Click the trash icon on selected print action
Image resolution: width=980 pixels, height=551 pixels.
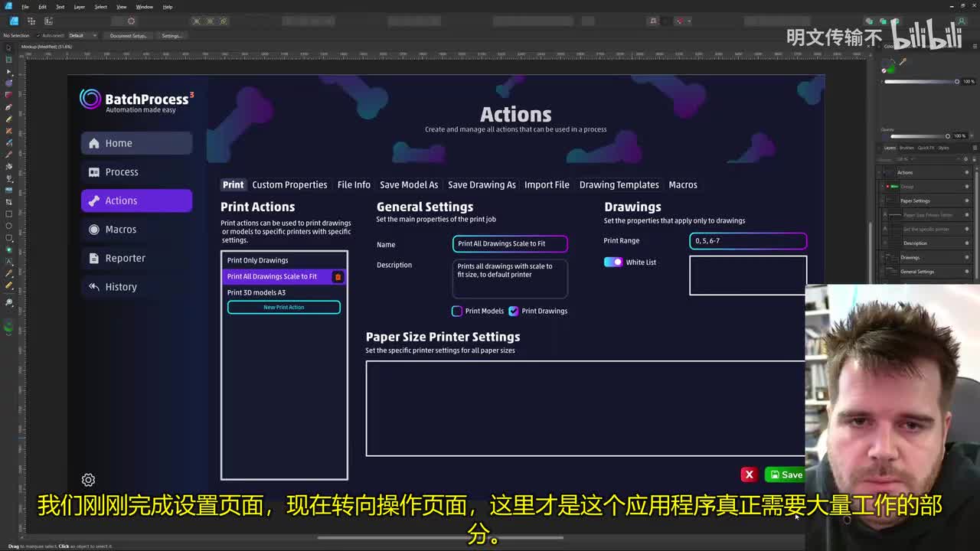point(338,276)
